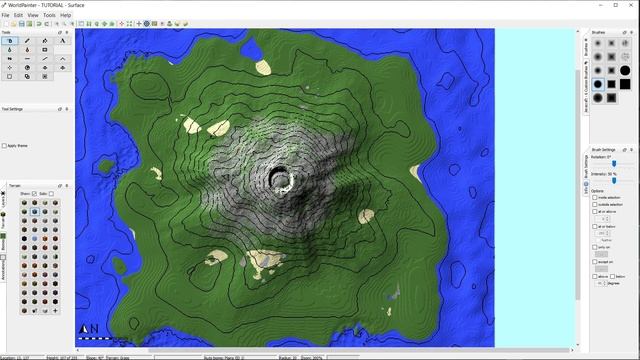
Task: Click the Open World folder icon
Action: point(14,24)
